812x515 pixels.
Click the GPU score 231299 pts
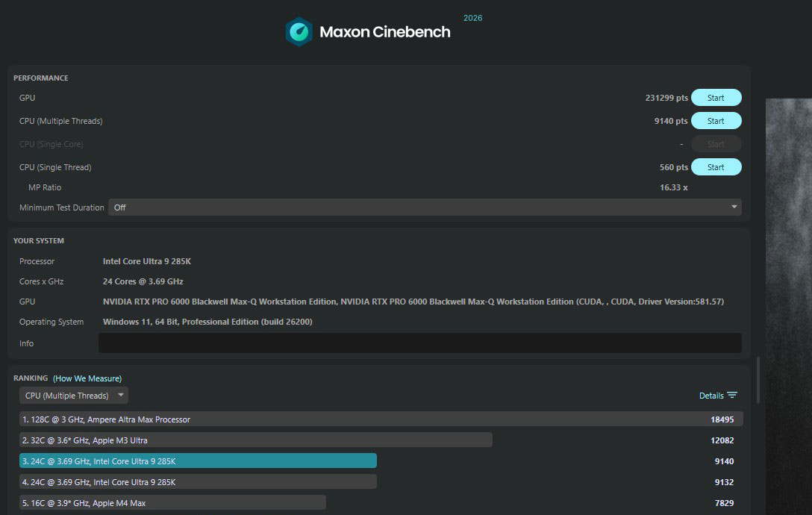666,98
